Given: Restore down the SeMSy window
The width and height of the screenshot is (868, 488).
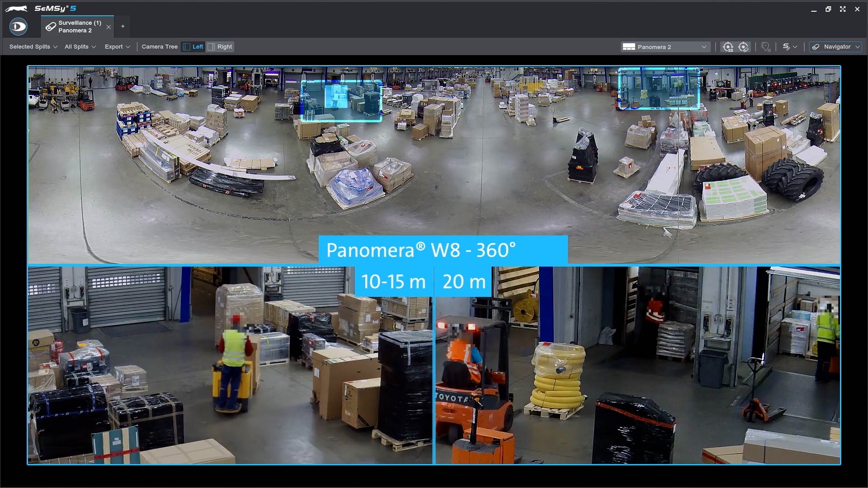Looking at the screenshot, I should click(828, 9).
